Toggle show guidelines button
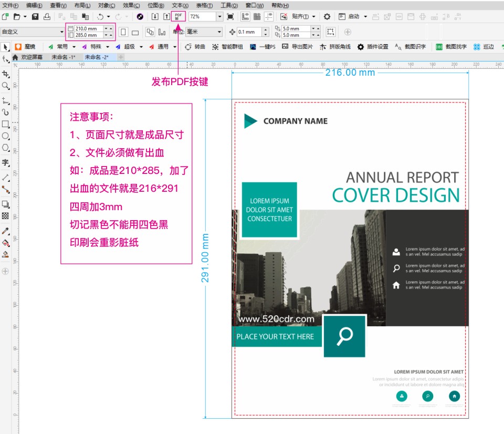This screenshot has height=434, width=504. tap(269, 16)
